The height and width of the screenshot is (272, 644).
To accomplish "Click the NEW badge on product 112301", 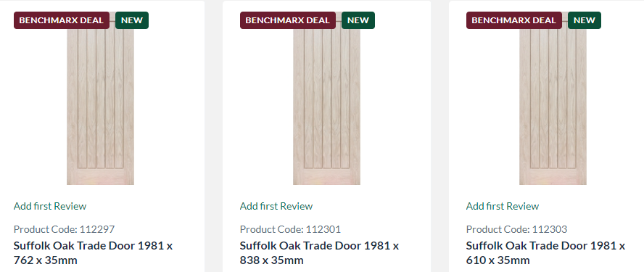I will pyautogui.click(x=358, y=20).
